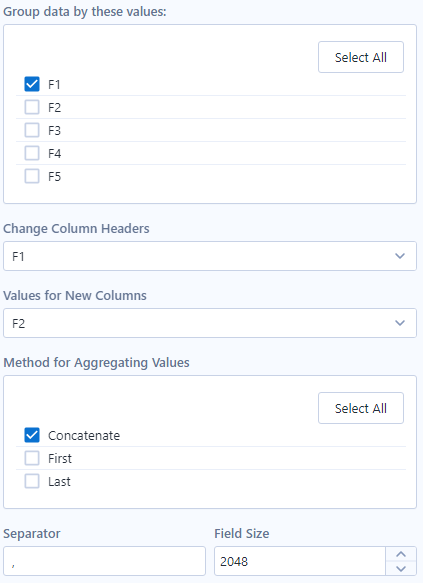
Task: Click Select All in Group data section
Action: (361, 57)
